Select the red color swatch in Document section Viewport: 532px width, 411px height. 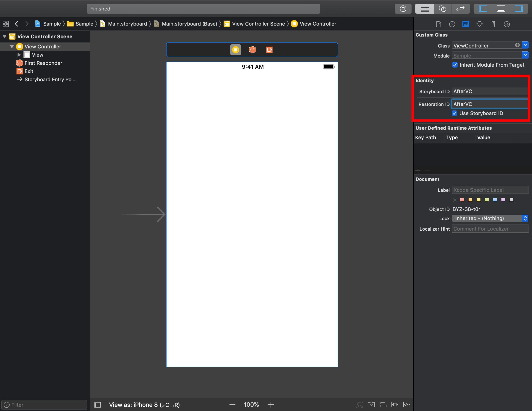click(462, 200)
